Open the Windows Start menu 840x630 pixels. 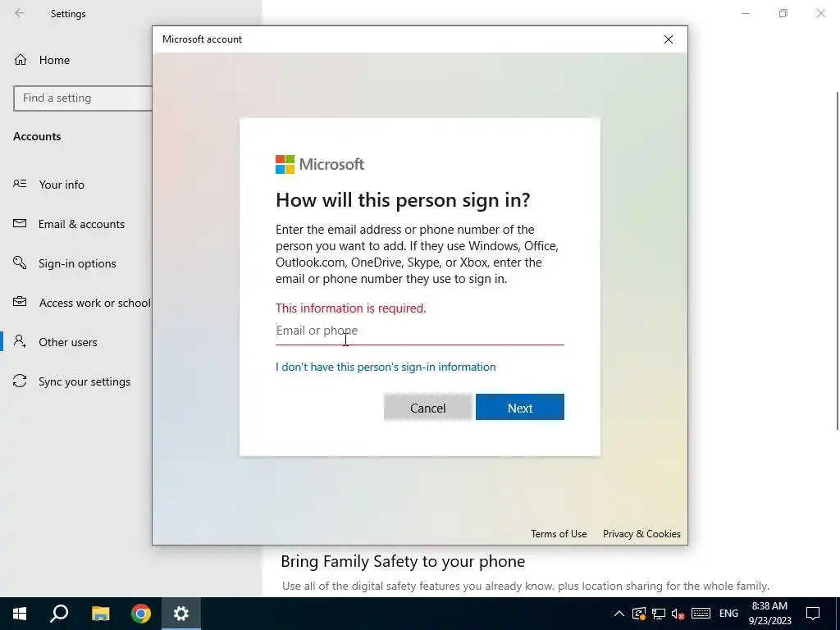tap(20, 614)
